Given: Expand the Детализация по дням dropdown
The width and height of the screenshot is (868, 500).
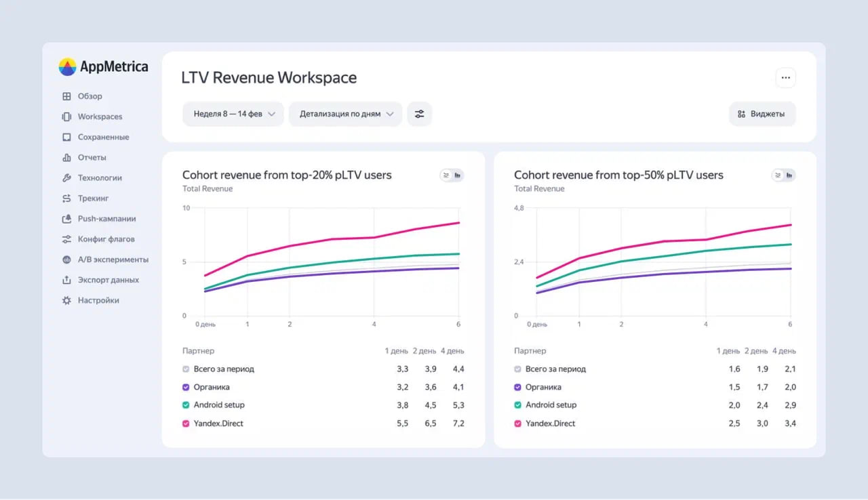Looking at the screenshot, I should (x=346, y=114).
